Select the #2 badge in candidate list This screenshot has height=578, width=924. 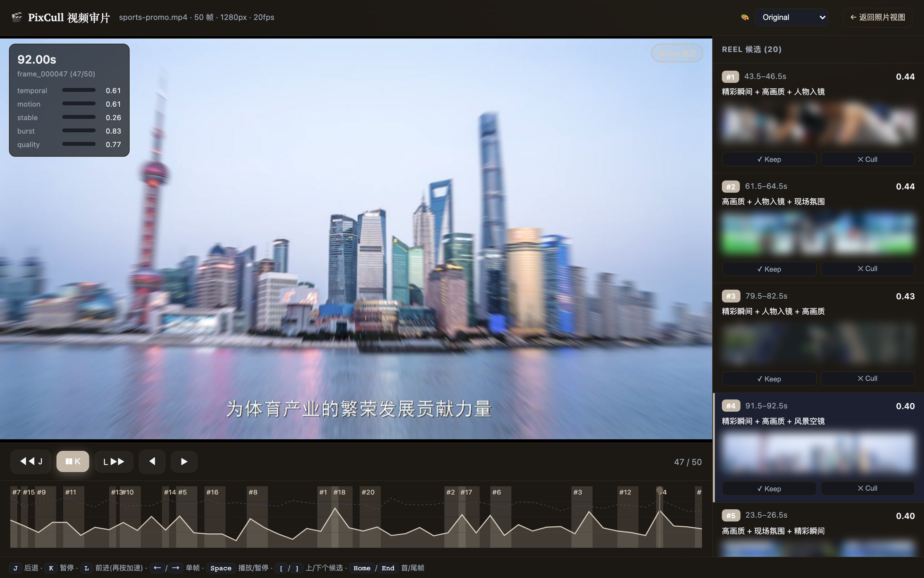(731, 186)
